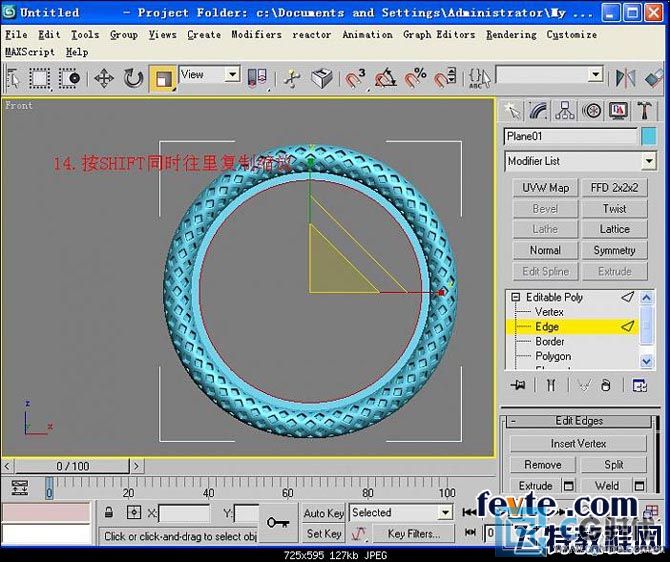
Task: Click Edit Named Selection Sets icon
Action: click(479, 79)
